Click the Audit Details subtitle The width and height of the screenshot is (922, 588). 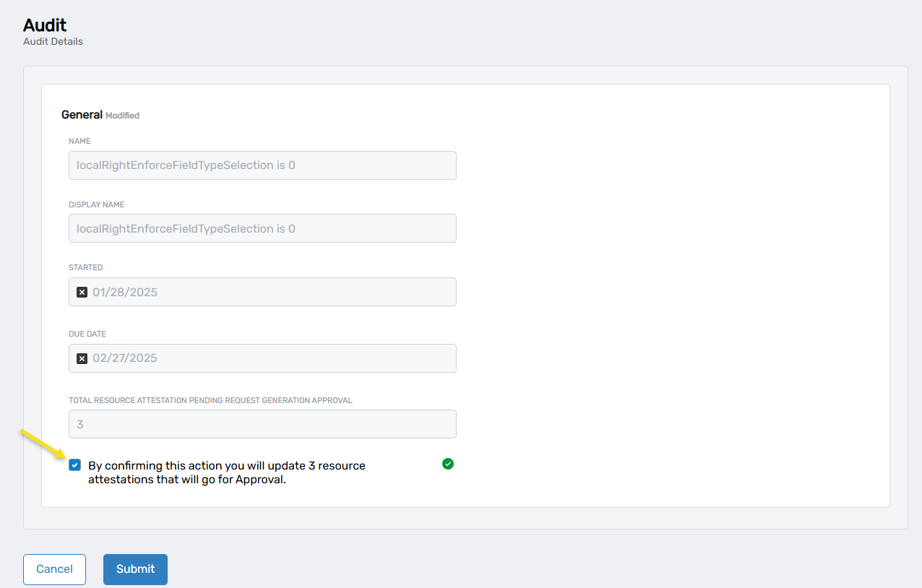pos(53,42)
